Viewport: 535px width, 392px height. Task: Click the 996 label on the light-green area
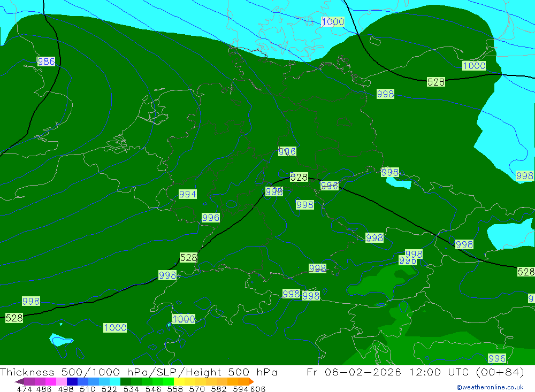click(497, 358)
